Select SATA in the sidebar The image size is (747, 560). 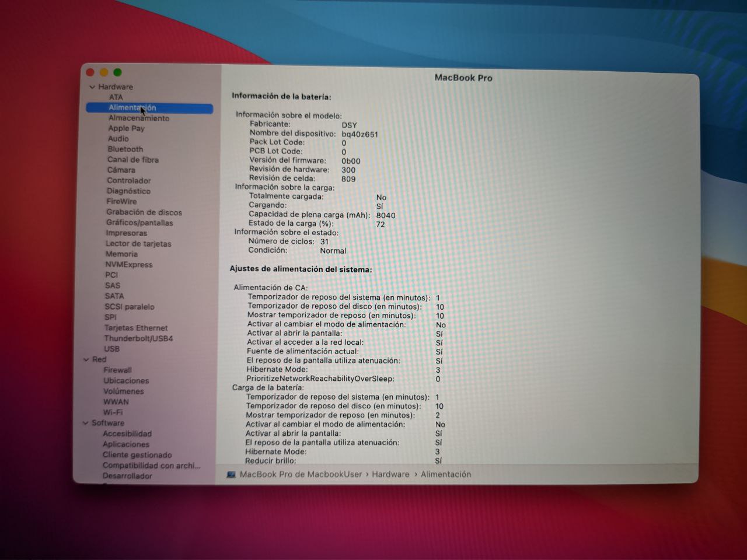point(114,296)
